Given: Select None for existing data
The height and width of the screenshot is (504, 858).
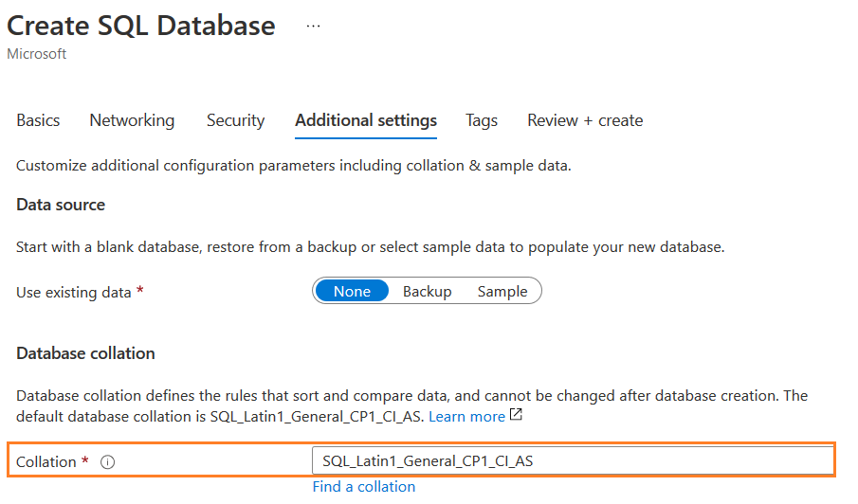Looking at the screenshot, I should [352, 291].
